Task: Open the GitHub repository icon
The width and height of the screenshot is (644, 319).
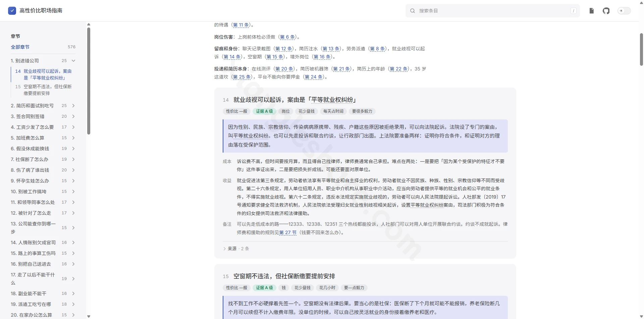Action: coord(606,11)
